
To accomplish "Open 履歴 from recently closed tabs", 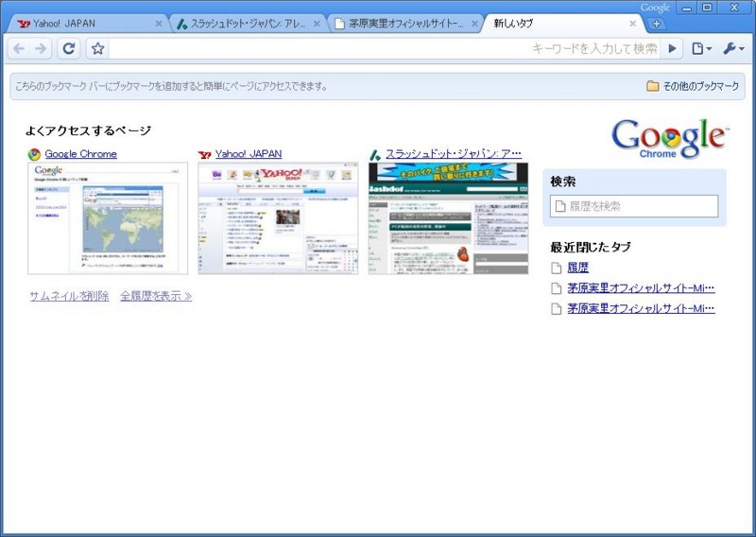I will point(577,268).
